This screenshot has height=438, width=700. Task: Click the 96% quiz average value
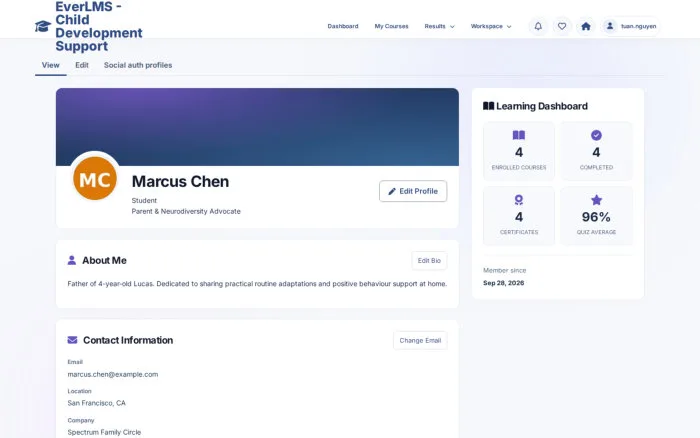coord(596,217)
